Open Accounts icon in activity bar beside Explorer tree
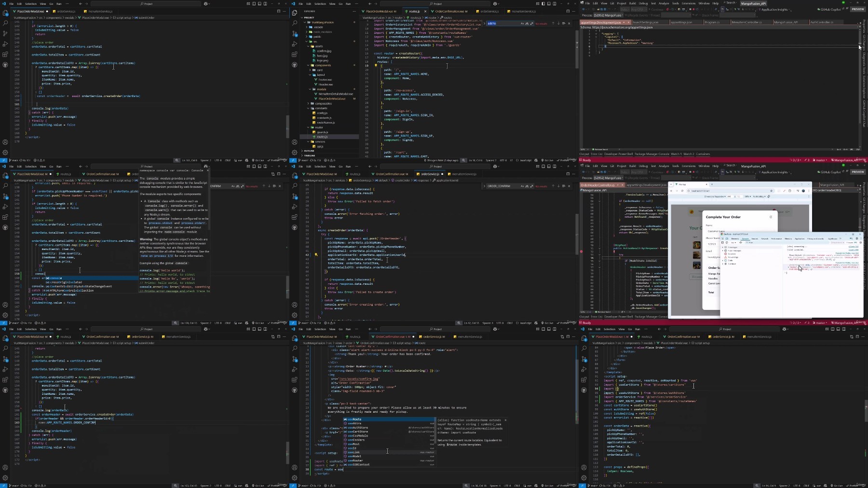Screen dimensions: 868x488 [x=295, y=142]
